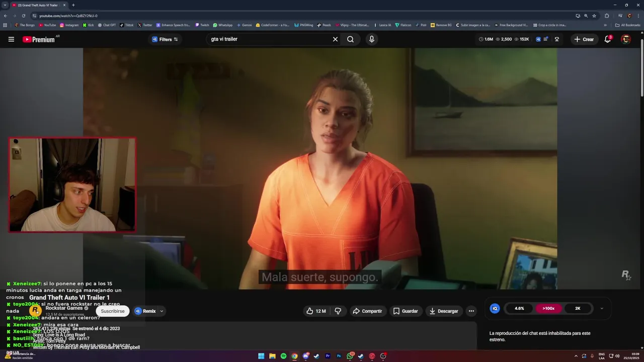Viewport: 644px width, 362px height.
Task: Expand the Remix dropdown arrow
Action: (x=162, y=311)
